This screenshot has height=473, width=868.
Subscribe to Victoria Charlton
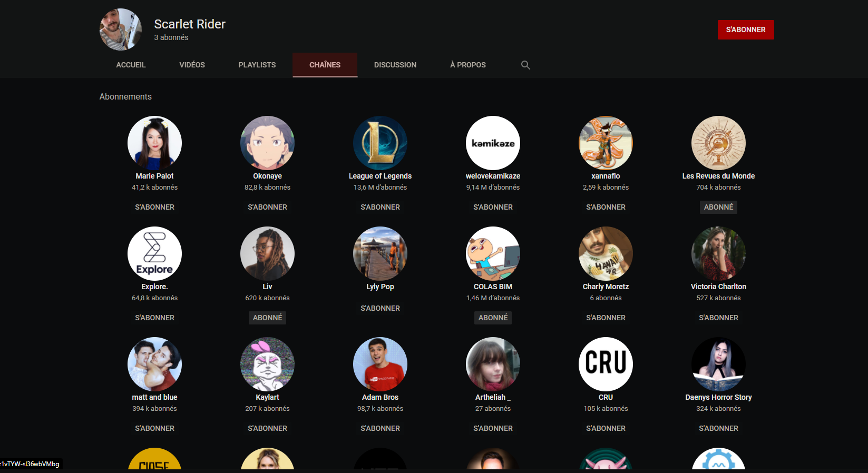tap(718, 318)
